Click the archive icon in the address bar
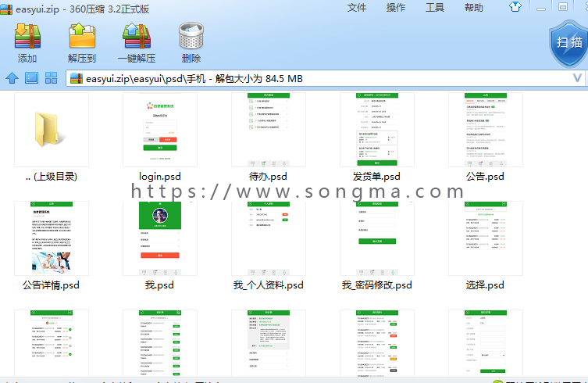 77,78
